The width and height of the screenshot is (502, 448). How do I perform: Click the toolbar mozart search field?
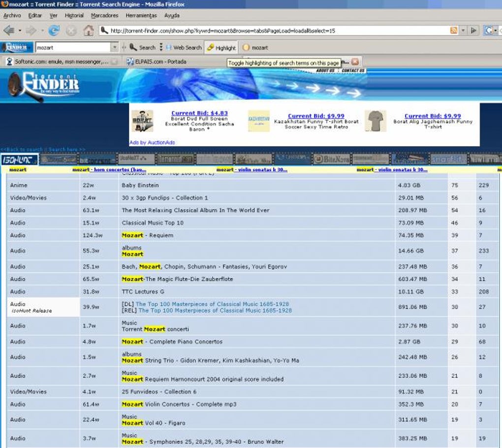click(x=73, y=47)
